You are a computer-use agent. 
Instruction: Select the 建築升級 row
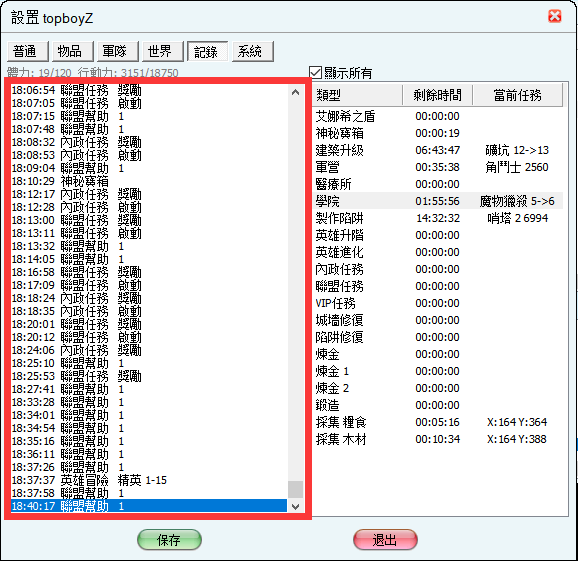click(438, 150)
